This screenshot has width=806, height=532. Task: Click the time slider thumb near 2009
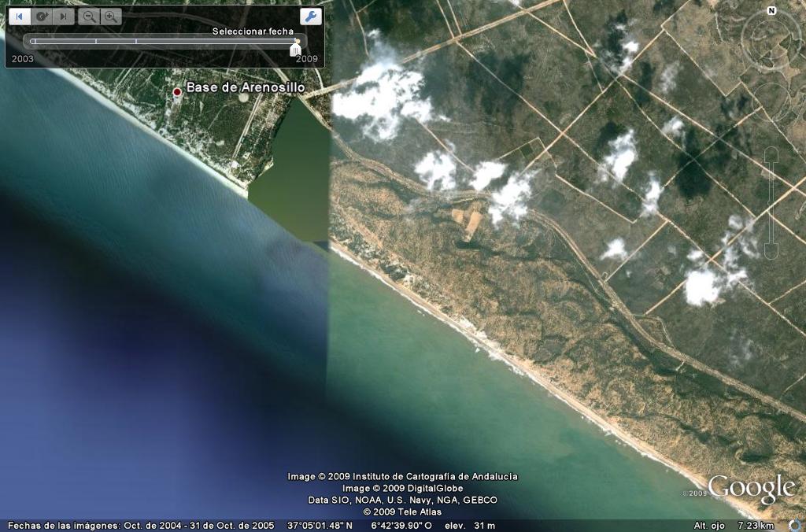[295, 49]
